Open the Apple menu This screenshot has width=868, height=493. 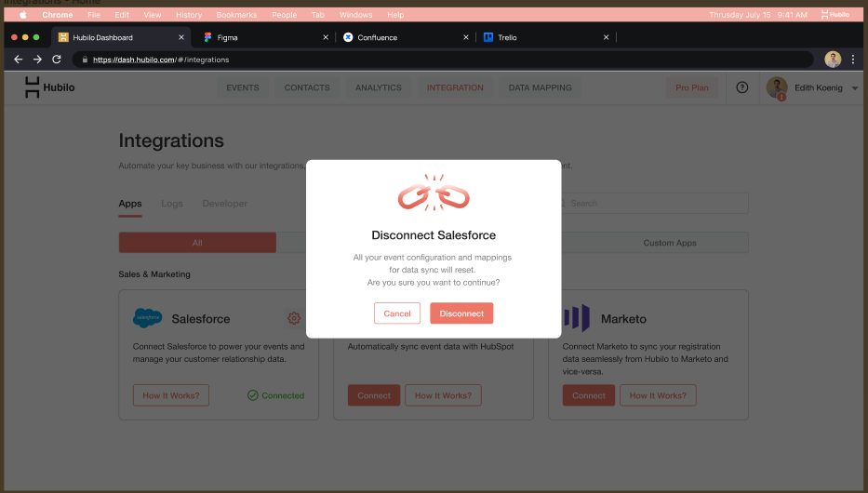tap(23, 15)
